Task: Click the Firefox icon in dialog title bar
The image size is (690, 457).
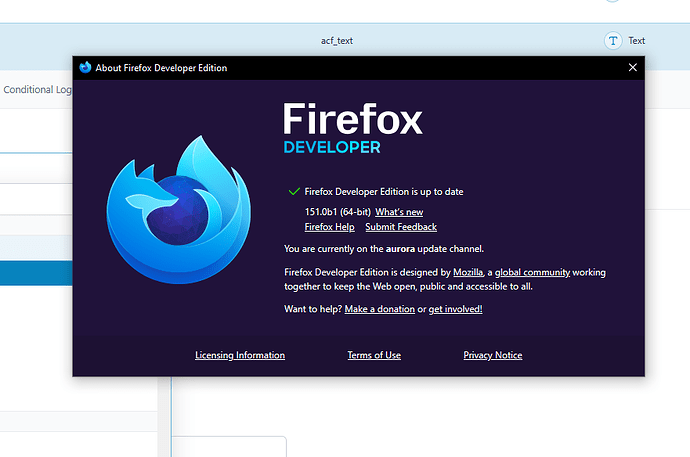Action: (x=85, y=67)
